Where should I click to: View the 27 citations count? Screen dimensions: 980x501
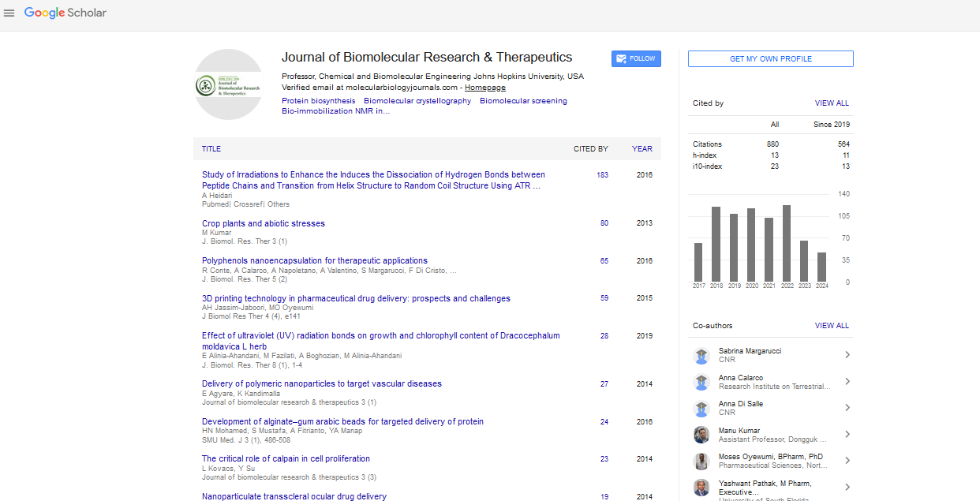point(604,384)
